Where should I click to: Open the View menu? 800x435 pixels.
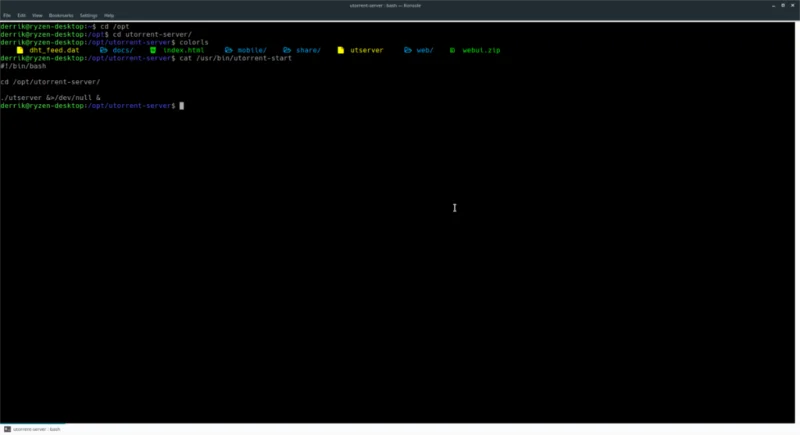click(37, 15)
